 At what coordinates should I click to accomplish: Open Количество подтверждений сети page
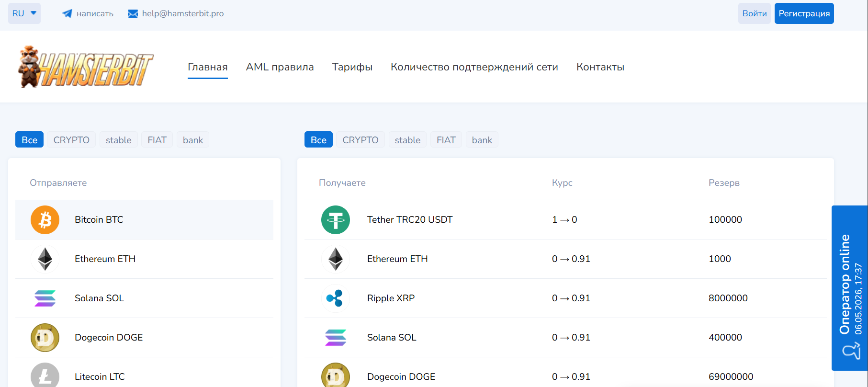(474, 67)
